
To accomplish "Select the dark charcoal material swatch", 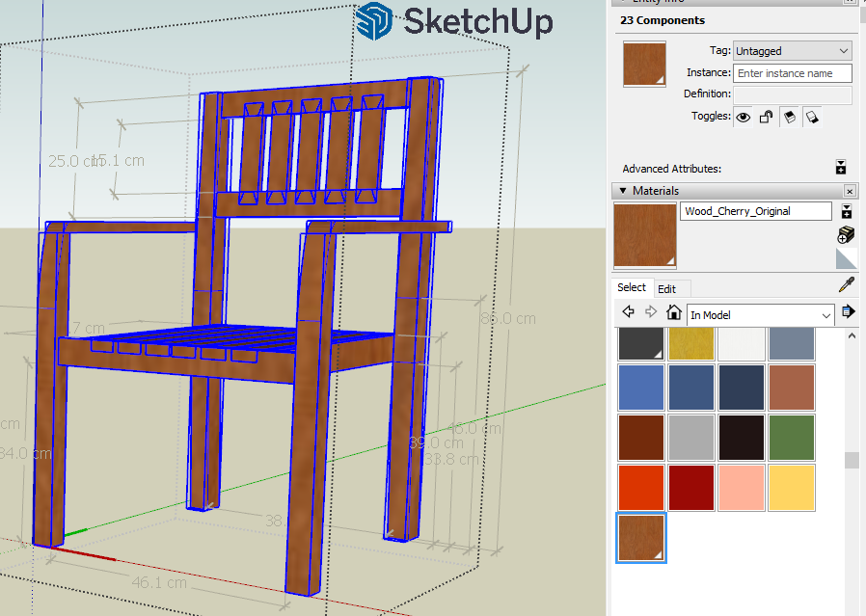I will [641, 343].
